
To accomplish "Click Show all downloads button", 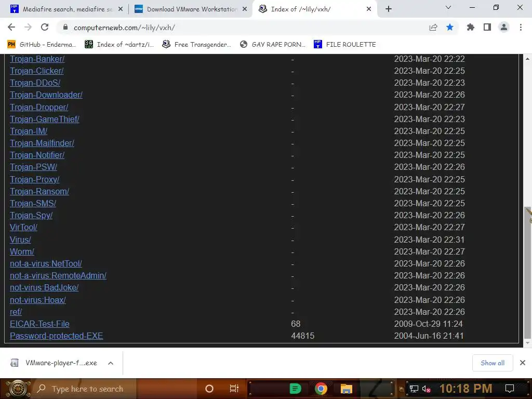I will point(493,363).
